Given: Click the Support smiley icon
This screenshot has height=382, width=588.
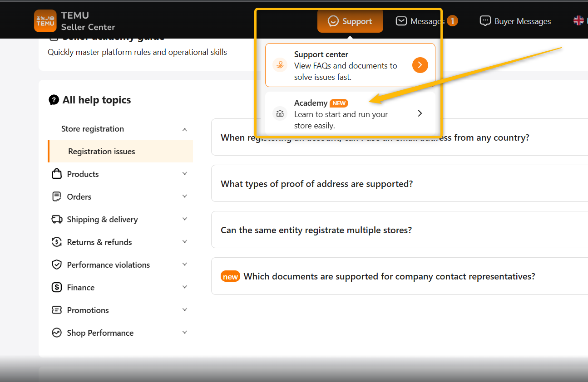Looking at the screenshot, I should click(x=333, y=21).
